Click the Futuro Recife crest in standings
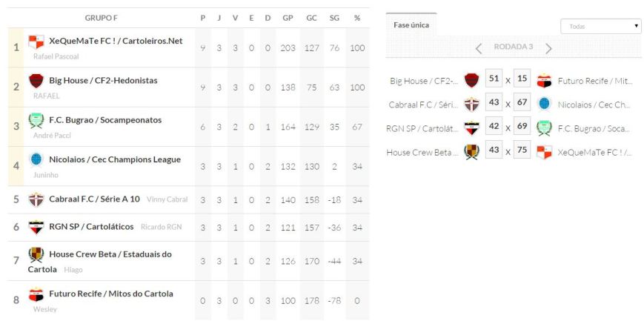The image size is (644, 321). (x=36, y=294)
